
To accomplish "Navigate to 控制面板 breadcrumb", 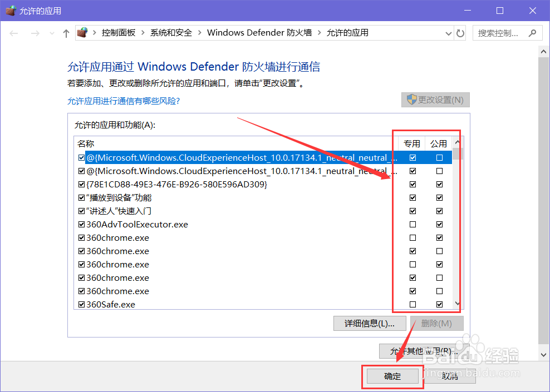I will click(119, 33).
